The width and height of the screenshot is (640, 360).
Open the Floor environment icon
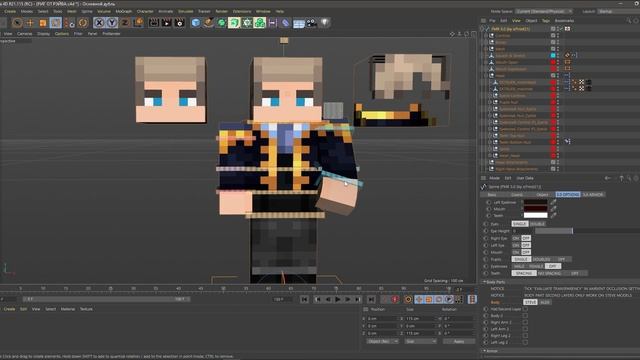click(299, 23)
